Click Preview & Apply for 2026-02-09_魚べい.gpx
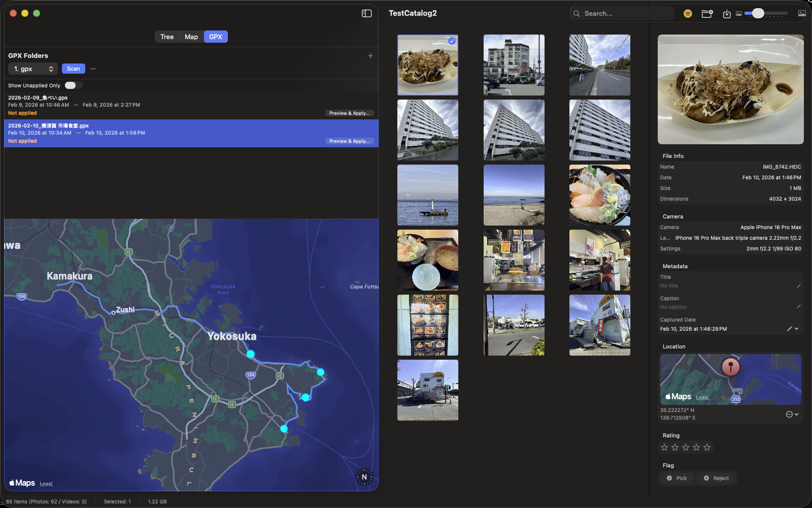 click(x=349, y=113)
